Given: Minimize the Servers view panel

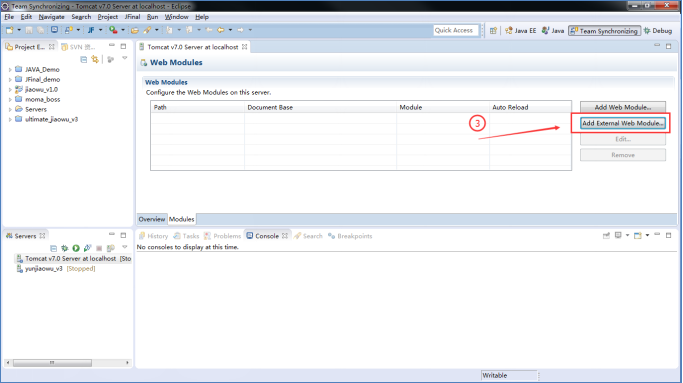Looking at the screenshot, I should point(112,235).
